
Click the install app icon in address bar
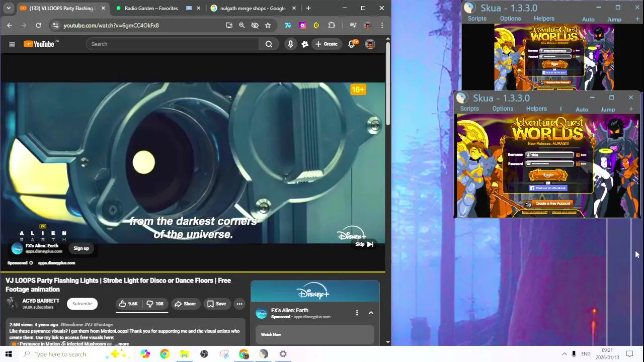pos(229,25)
